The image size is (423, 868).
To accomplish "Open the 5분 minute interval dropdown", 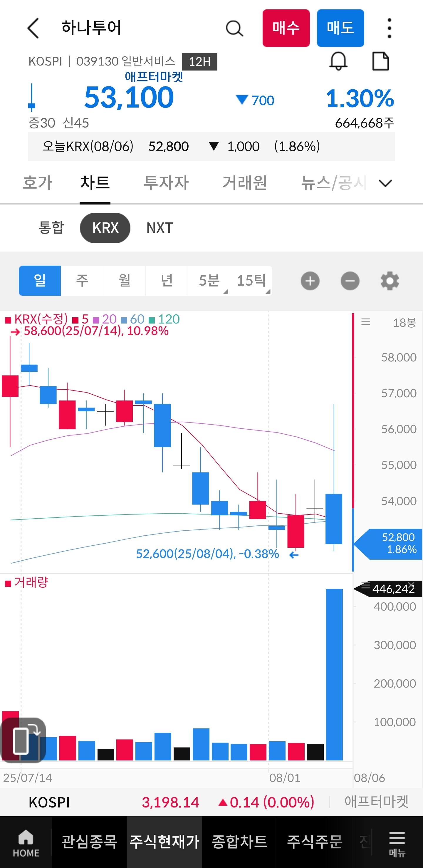I will [x=209, y=280].
